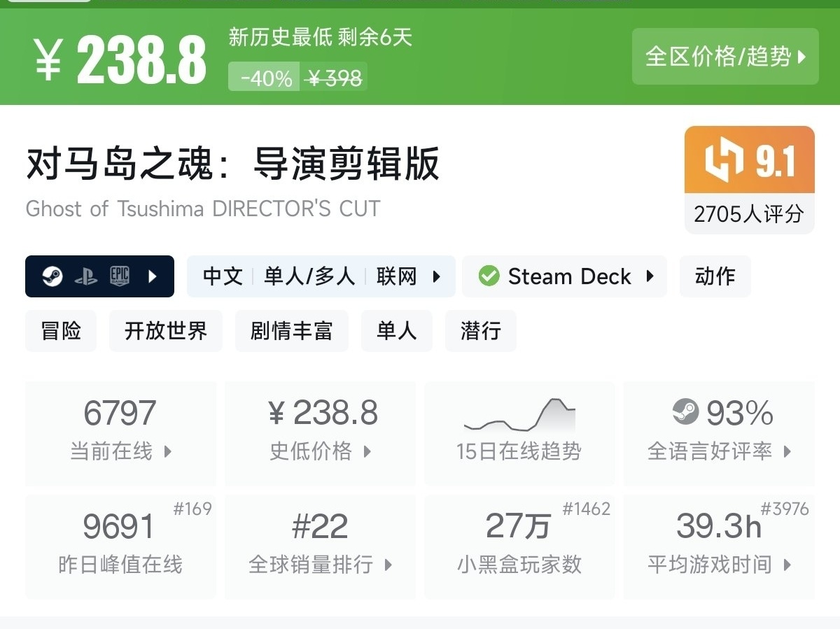Click the green Steam Deck verified checkmark

[x=489, y=276]
